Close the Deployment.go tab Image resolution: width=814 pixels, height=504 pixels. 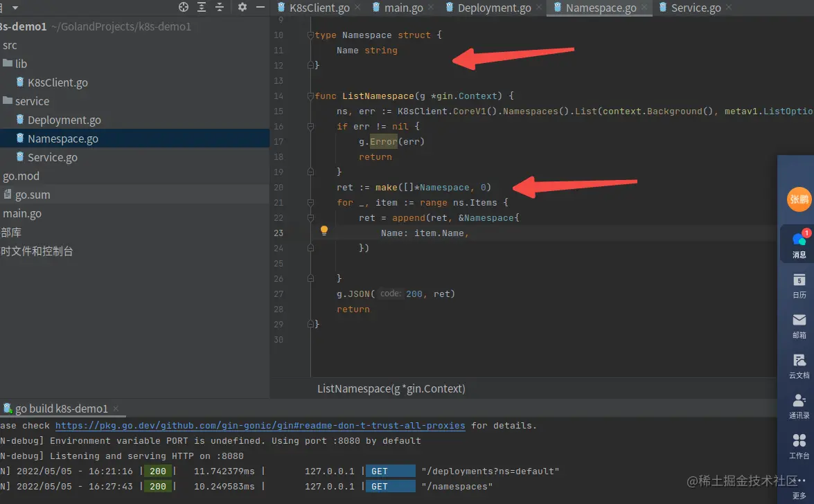click(x=539, y=7)
